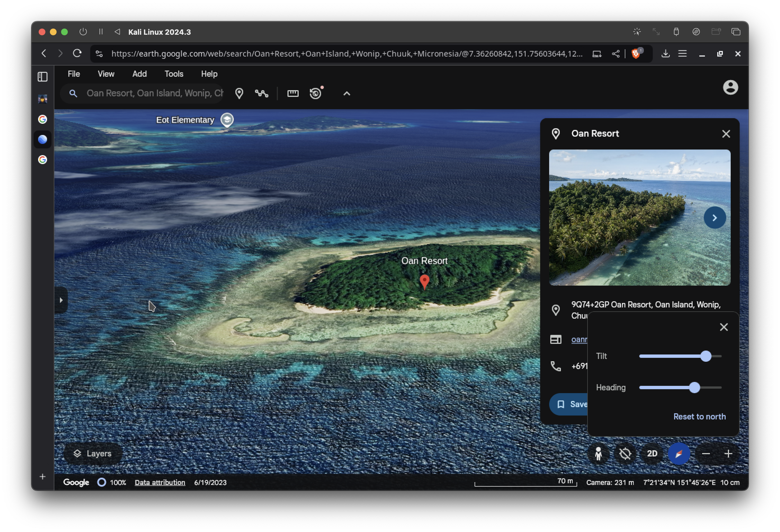Adjust the Heading slider
Image resolution: width=780 pixels, height=532 pixels.
pos(695,388)
